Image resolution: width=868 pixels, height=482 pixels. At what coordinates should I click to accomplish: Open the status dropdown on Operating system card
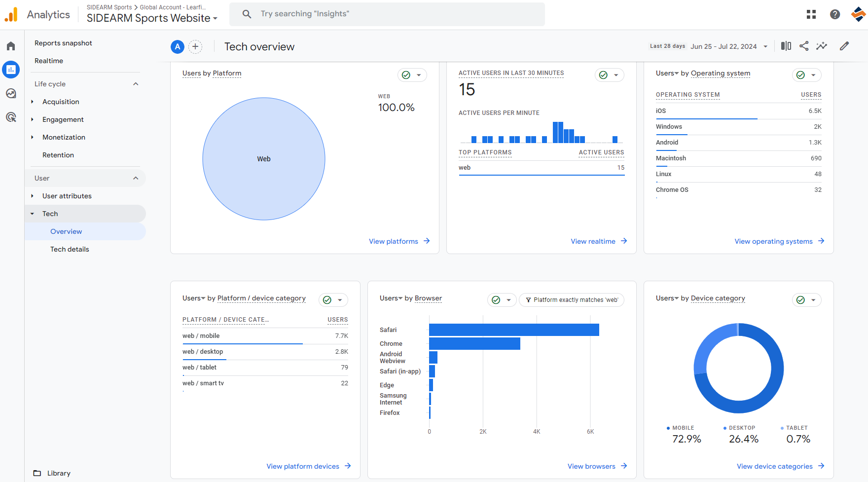pyautogui.click(x=813, y=75)
